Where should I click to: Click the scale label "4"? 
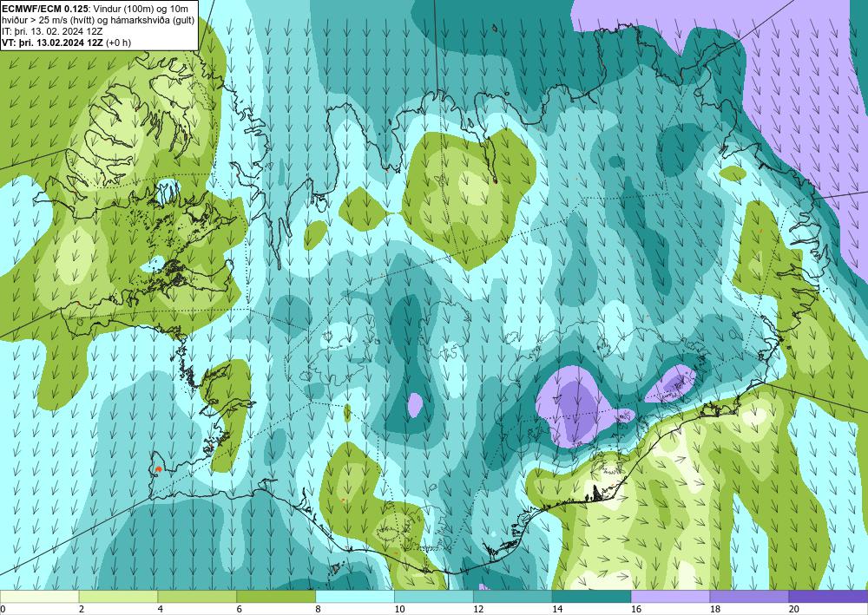pos(161,609)
